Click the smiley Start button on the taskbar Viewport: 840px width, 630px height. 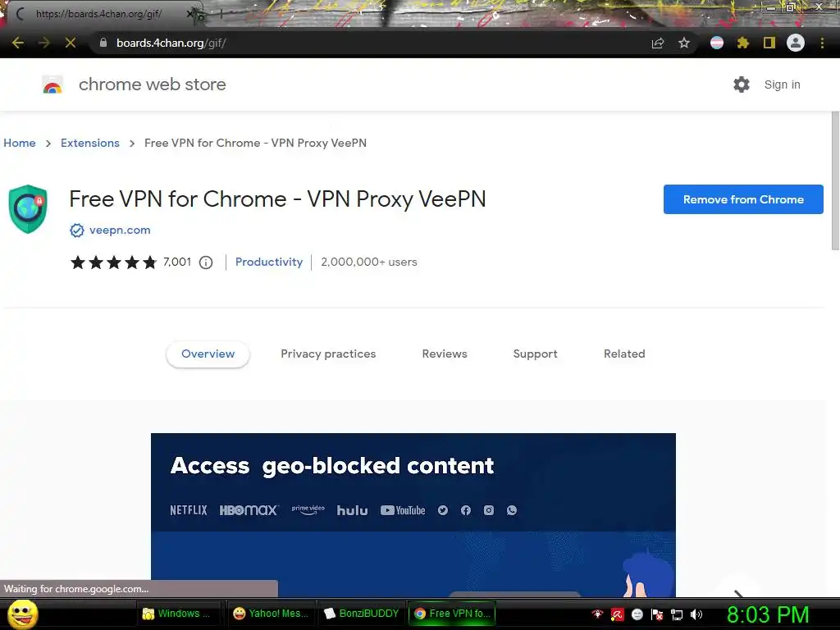tap(22, 614)
